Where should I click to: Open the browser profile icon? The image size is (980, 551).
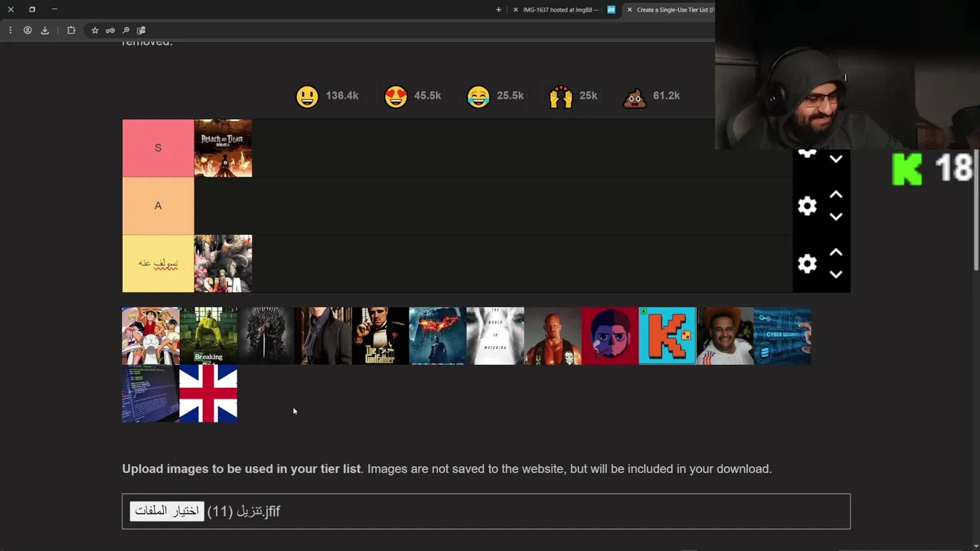tap(28, 31)
